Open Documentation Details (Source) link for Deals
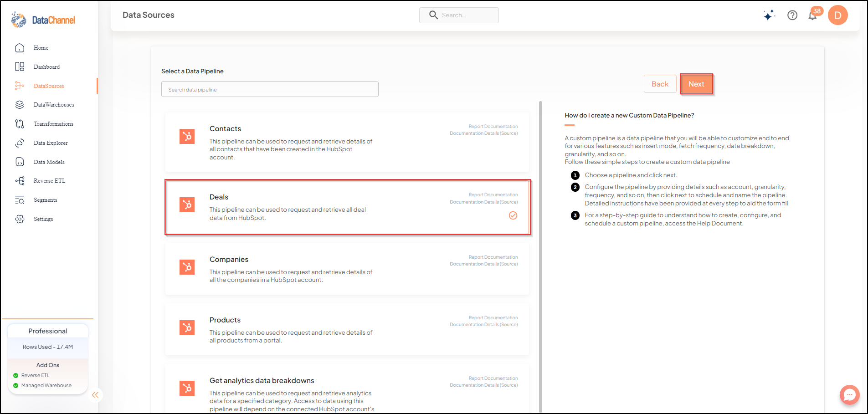 point(484,202)
